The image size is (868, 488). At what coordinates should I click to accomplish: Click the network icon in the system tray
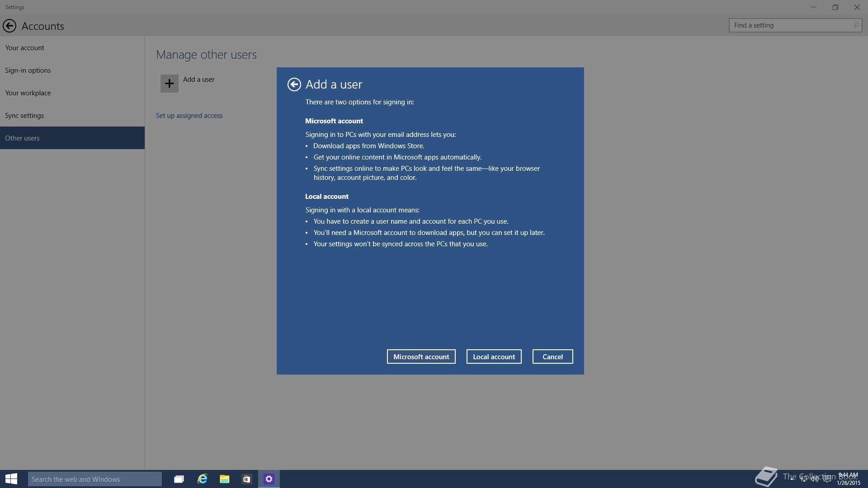click(804, 479)
